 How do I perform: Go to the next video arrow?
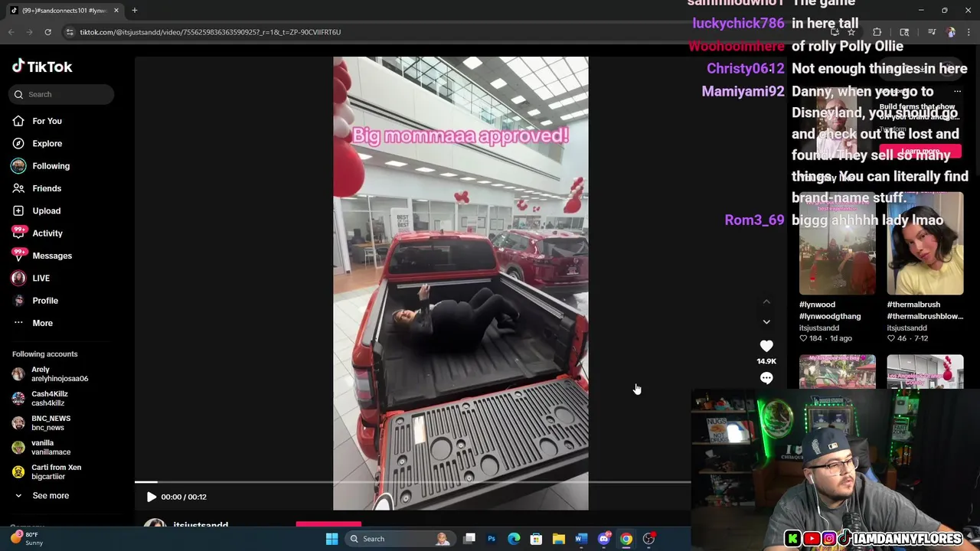(x=766, y=322)
